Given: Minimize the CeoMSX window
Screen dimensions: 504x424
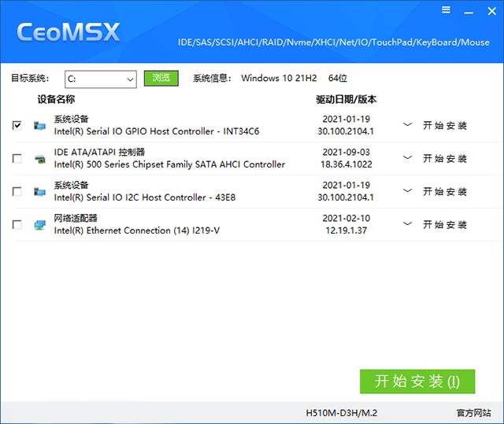Looking at the screenshot, I should point(469,13).
